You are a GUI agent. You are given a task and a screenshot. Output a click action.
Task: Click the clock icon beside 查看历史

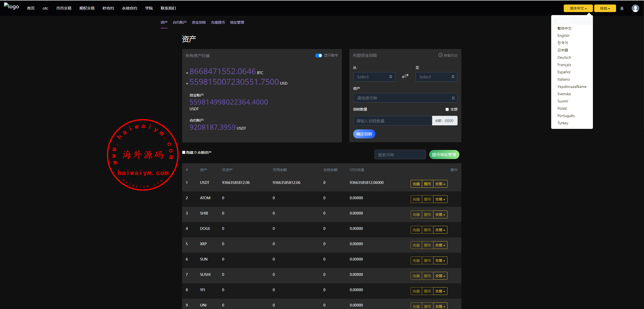[440, 55]
